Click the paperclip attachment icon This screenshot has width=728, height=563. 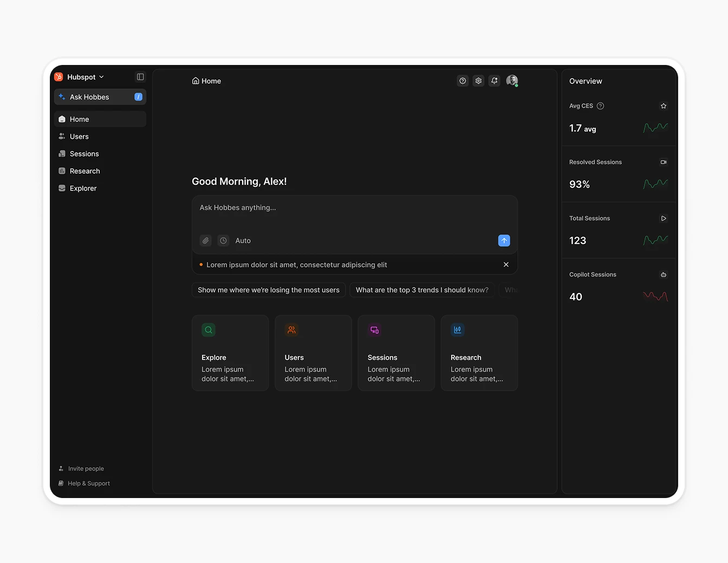tap(205, 240)
